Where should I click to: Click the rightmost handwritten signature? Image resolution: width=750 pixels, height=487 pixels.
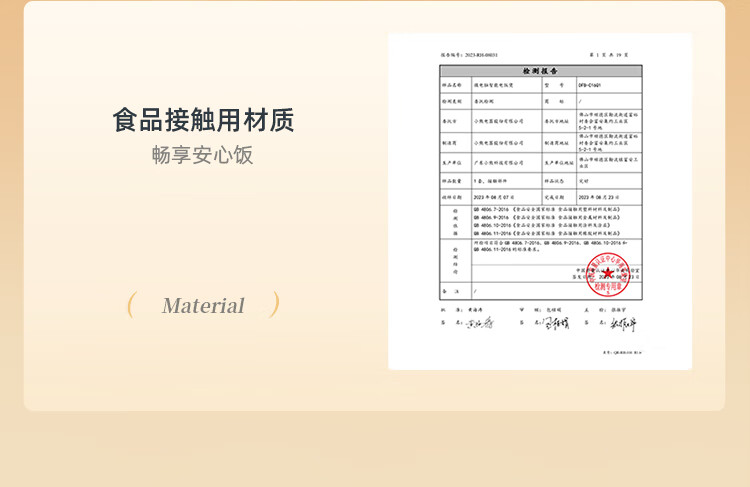click(623, 324)
